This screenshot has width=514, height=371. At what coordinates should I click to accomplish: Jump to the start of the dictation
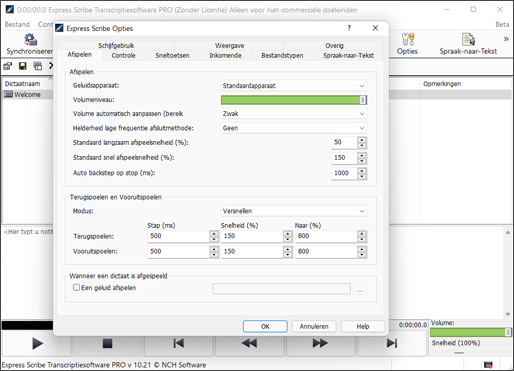[x=179, y=343]
